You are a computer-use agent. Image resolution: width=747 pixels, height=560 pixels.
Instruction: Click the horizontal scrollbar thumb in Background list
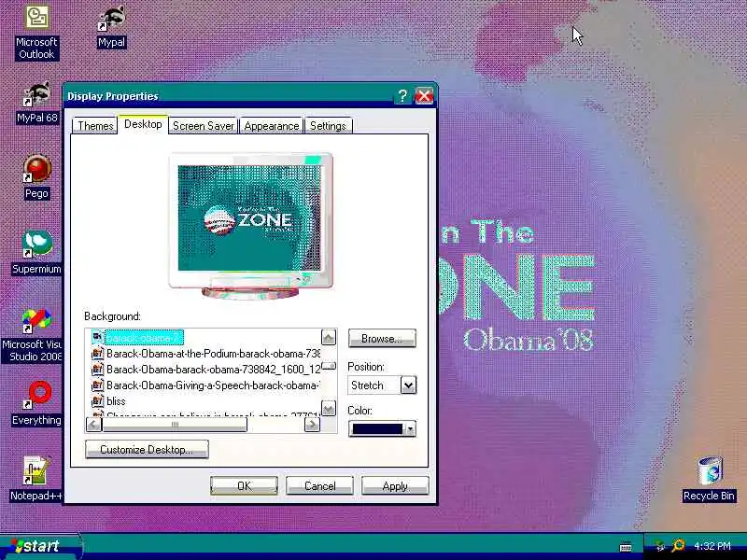[175, 425]
